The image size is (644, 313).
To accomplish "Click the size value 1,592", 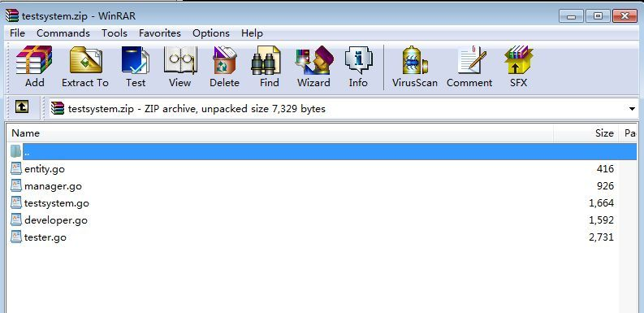I will point(601,220).
